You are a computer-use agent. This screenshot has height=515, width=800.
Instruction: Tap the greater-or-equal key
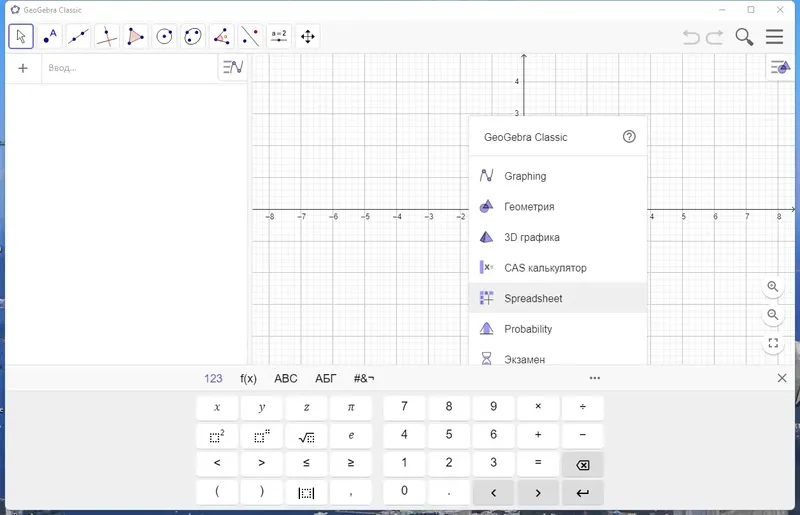pos(351,463)
